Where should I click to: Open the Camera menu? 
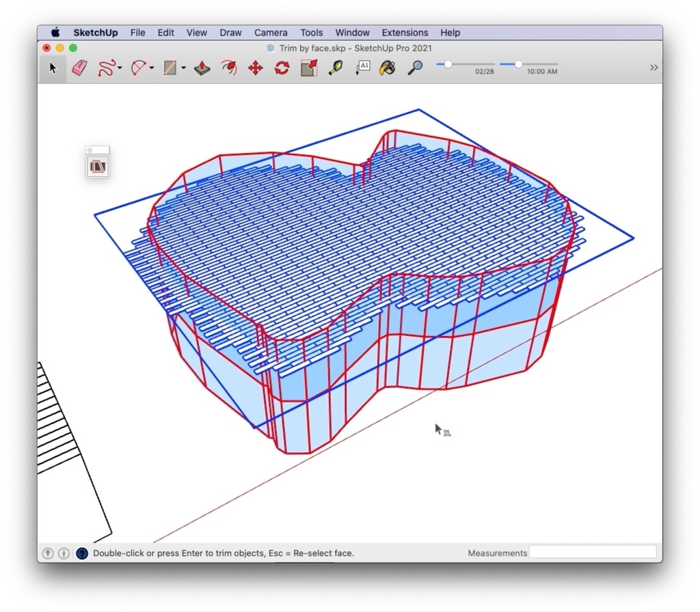[271, 33]
